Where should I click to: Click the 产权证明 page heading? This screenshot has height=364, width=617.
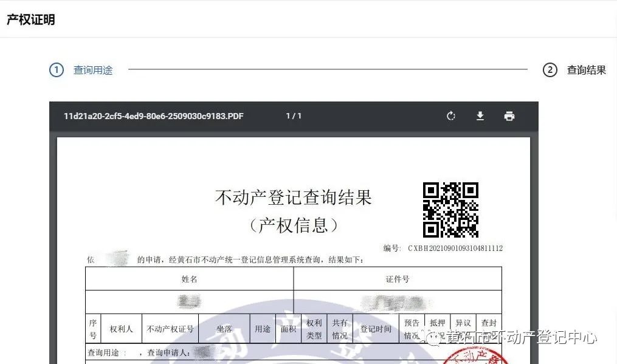[x=31, y=19]
